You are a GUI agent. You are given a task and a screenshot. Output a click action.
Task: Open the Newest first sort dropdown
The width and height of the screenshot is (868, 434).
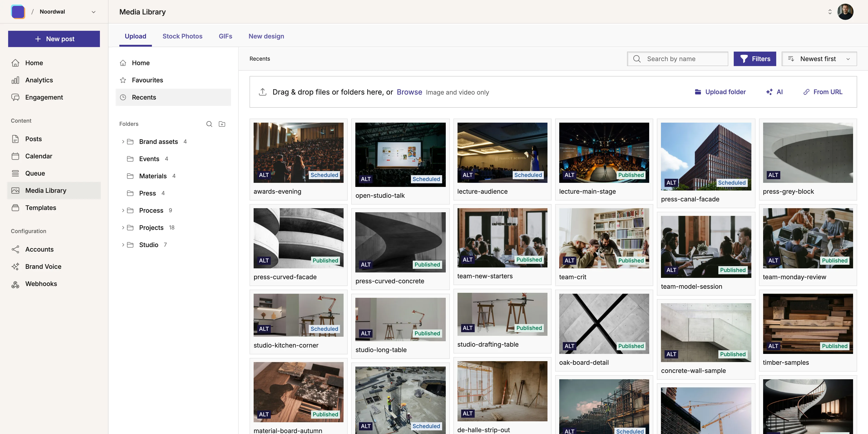click(x=819, y=59)
